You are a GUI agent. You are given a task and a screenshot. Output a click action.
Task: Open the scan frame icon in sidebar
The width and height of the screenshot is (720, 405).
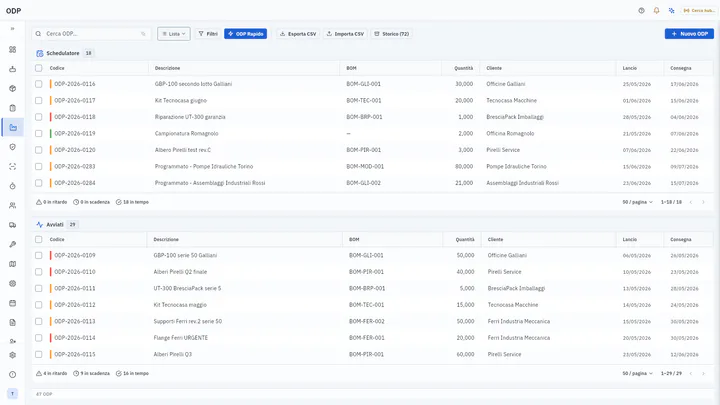(x=12, y=166)
